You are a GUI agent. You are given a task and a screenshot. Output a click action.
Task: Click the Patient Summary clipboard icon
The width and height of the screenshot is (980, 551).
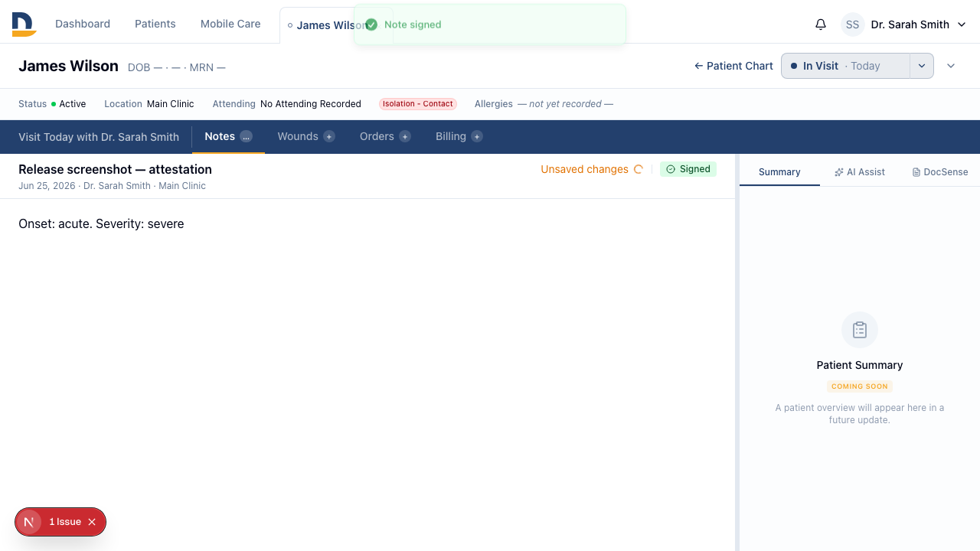tap(860, 330)
